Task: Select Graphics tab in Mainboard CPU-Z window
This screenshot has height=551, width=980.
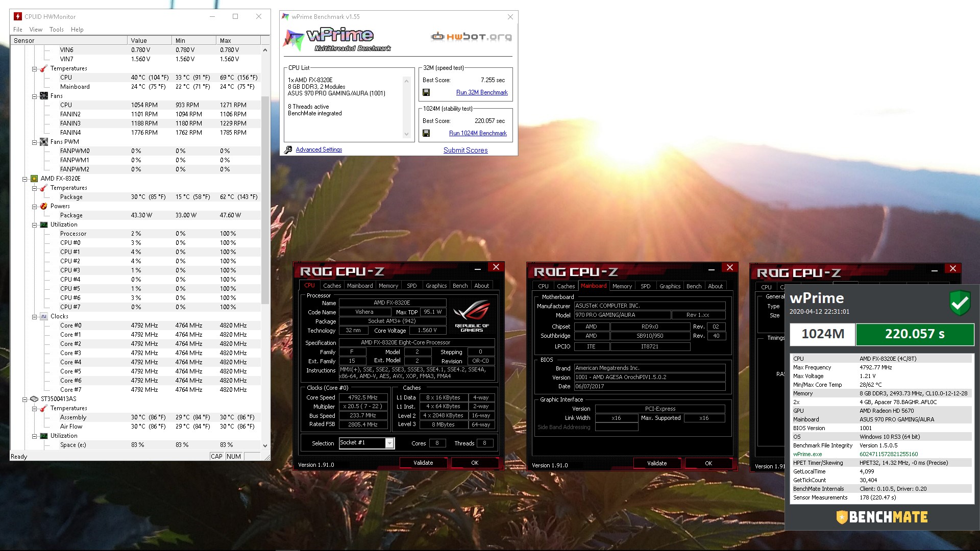Action: pos(670,286)
